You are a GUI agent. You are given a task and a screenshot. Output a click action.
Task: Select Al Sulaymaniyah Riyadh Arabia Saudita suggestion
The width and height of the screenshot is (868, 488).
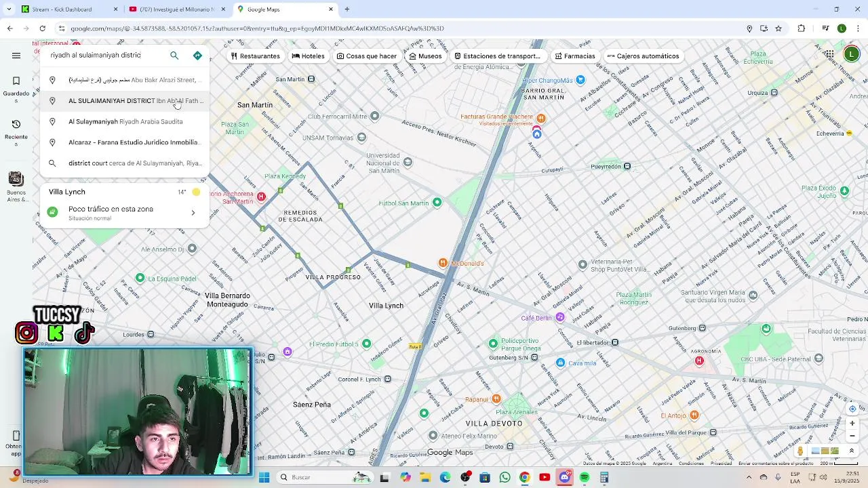tap(125, 122)
